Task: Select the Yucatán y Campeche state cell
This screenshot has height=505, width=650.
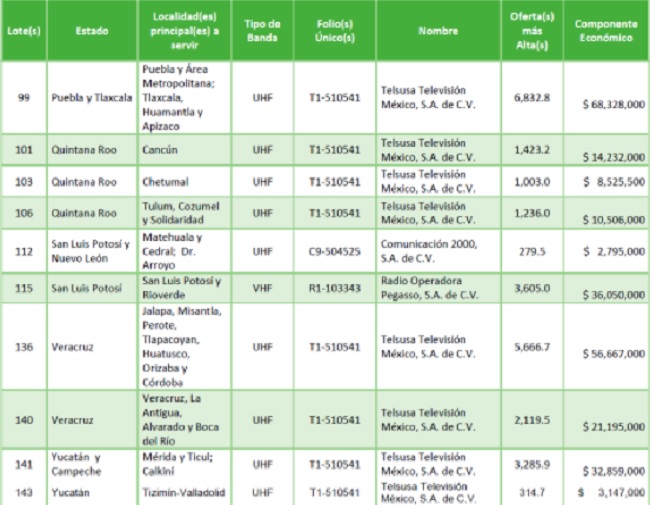Action: 76,464
